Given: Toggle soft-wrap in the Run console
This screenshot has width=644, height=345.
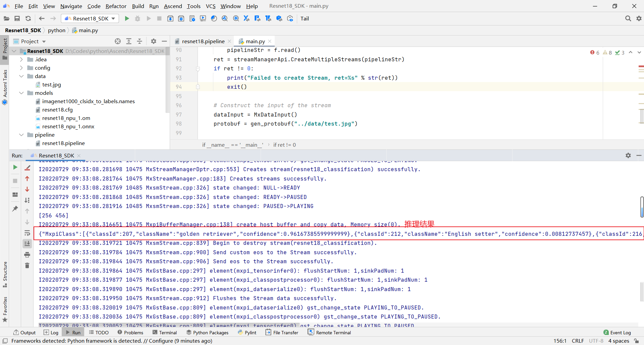Looking at the screenshot, I should coord(27,233).
